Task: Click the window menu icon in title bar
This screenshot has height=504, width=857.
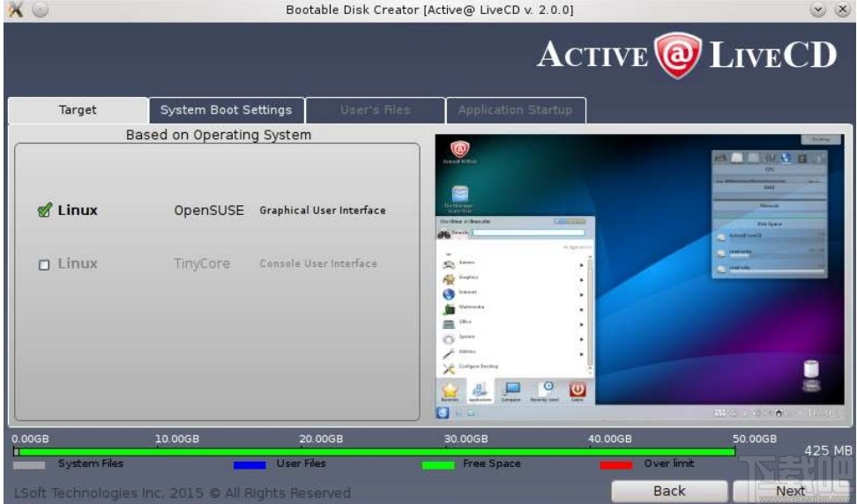Action: (x=15, y=10)
